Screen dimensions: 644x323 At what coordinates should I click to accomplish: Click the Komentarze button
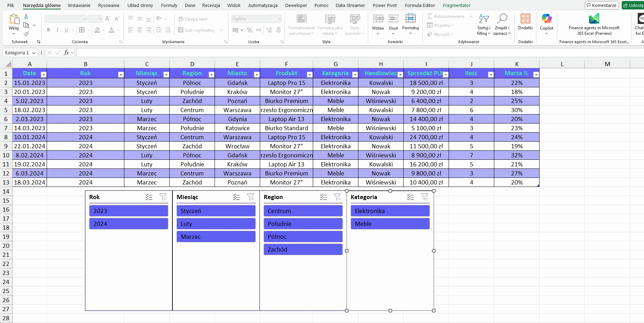(x=602, y=5)
